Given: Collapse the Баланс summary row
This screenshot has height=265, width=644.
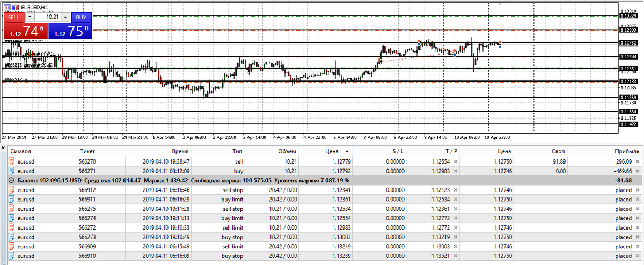Looking at the screenshot, I should pos(12,180).
